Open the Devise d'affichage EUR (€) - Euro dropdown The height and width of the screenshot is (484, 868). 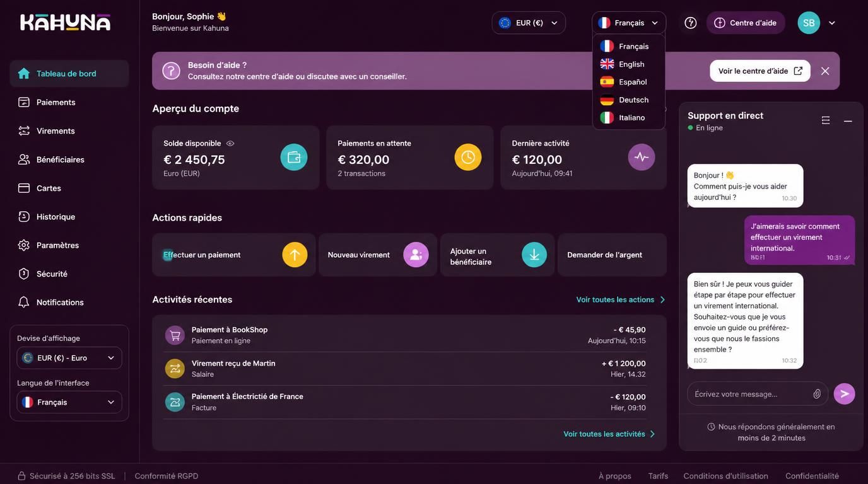[x=69, y=358]
